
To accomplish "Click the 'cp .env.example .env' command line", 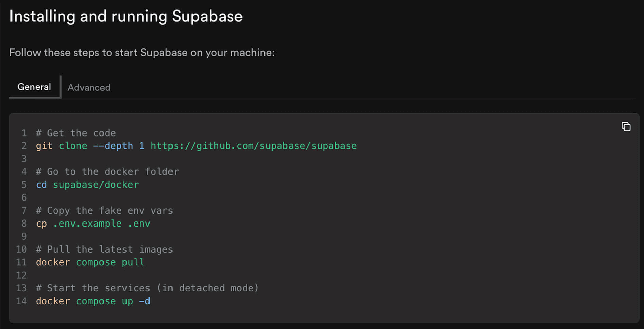I will [x=93, y=224].
